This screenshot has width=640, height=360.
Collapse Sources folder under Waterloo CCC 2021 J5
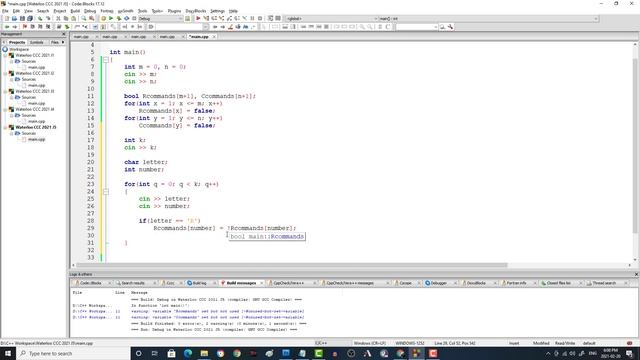pos(12,133)
